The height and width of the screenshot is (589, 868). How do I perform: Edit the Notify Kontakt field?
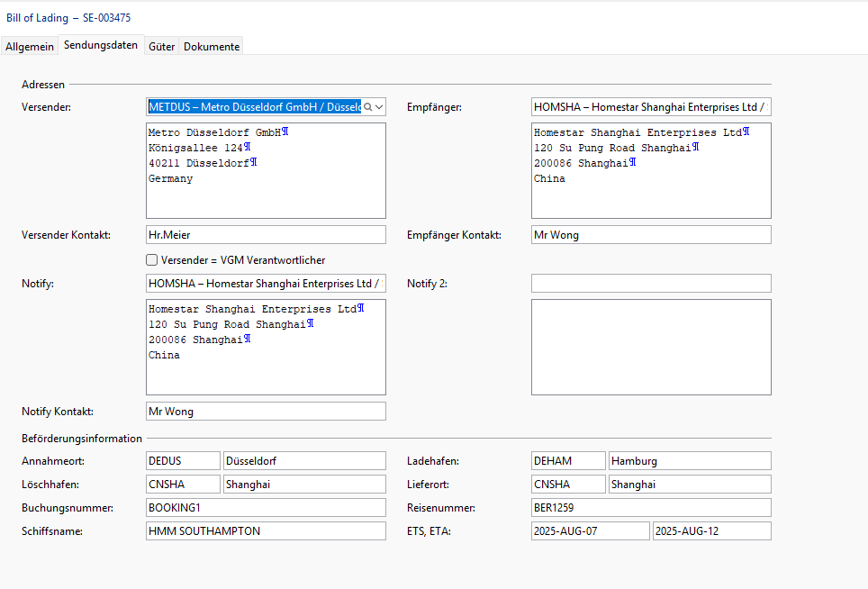pyautogui.click(x=266, y=412)
